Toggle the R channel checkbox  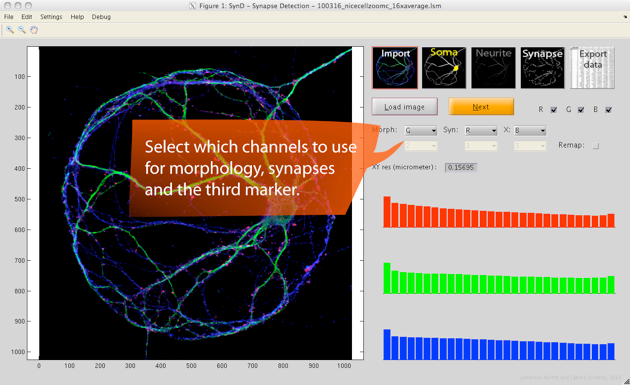[554, 110]
